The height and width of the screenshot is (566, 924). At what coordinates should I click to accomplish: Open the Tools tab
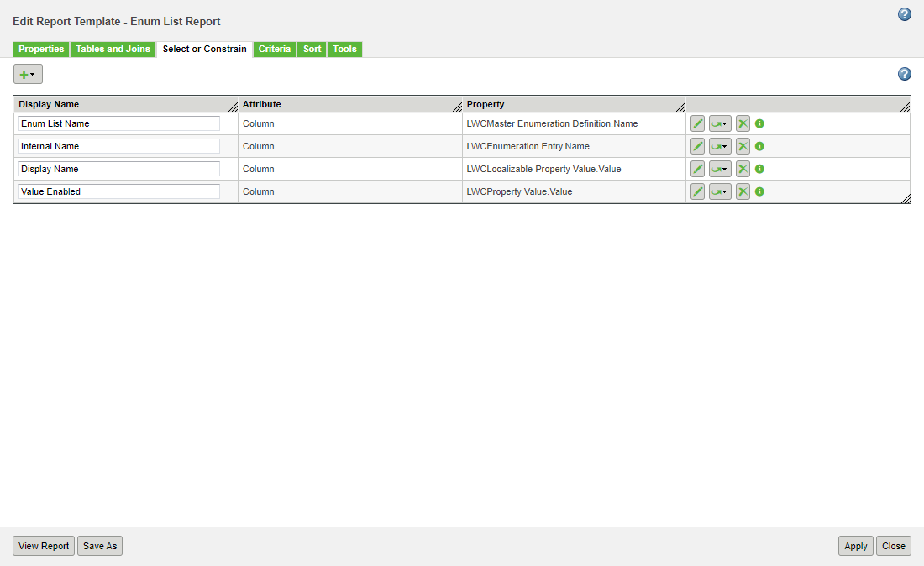(x=344, y=49)
